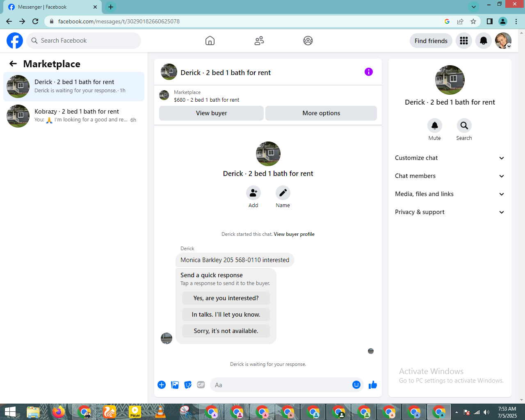Open a new browser tab

coord(111,7)
